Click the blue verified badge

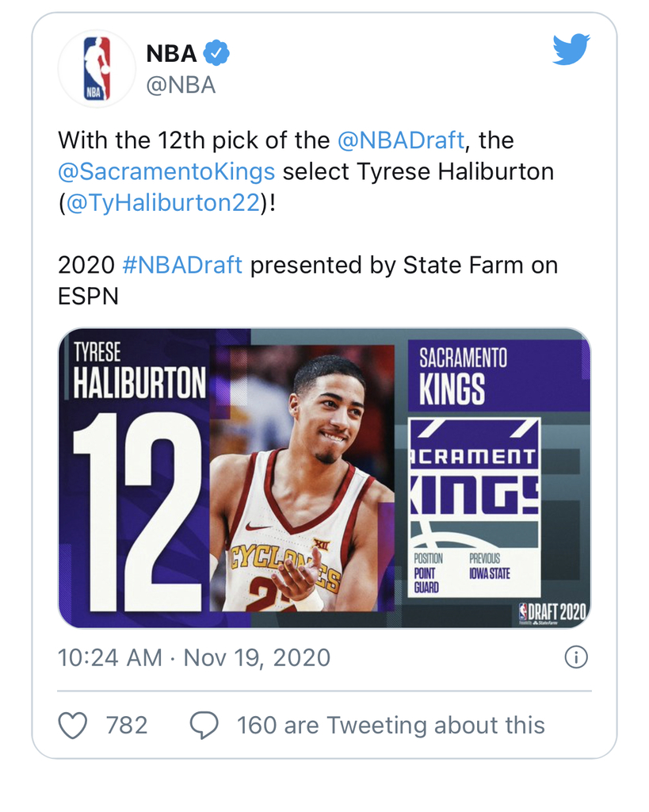[x=216, y=53]
